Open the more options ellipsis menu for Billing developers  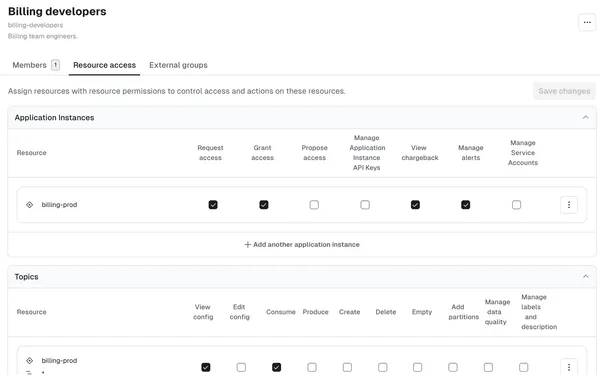coord(587,23)
